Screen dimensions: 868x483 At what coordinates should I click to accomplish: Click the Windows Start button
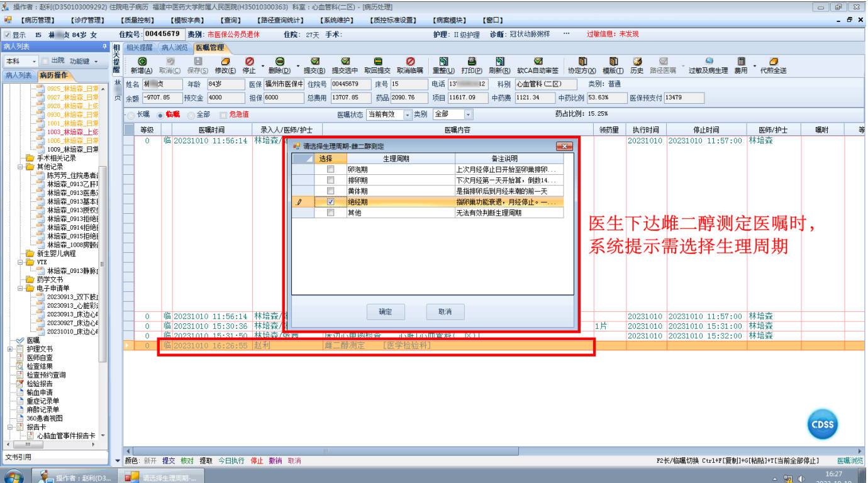click(14, 477)
